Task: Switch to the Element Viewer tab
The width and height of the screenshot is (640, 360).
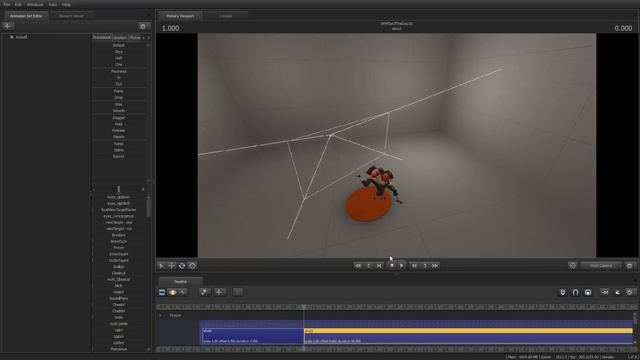Action: point(71,16)
